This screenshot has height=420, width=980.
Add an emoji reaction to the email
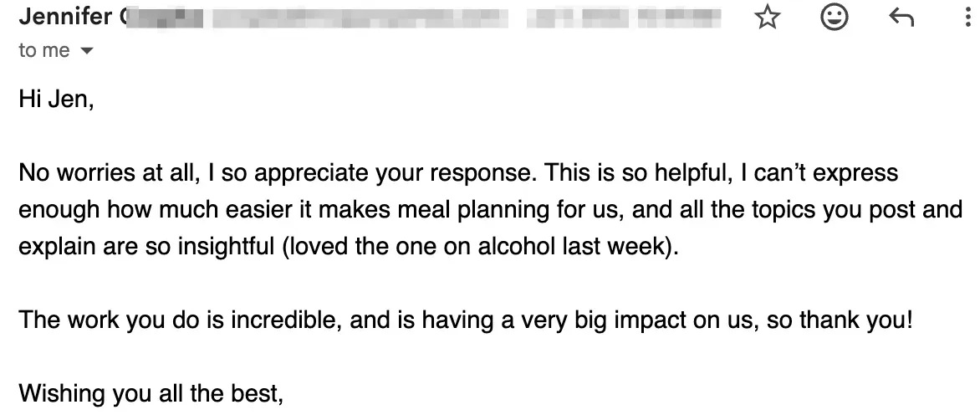click(834, 18)
